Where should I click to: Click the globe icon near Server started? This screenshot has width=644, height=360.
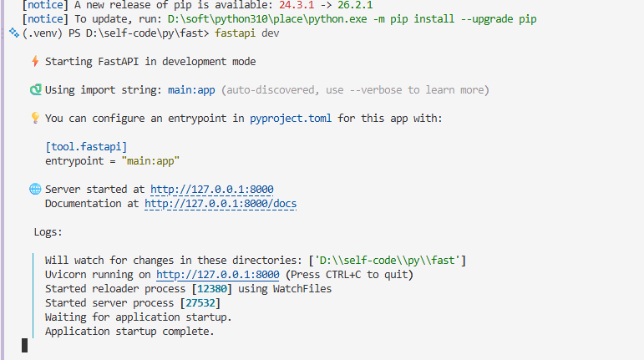coord(35,189)
